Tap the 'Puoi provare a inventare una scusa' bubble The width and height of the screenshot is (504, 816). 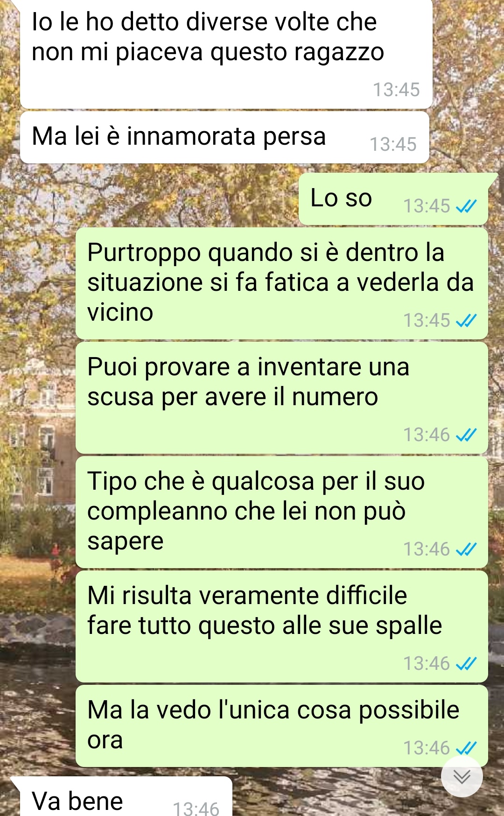(282, 398)
